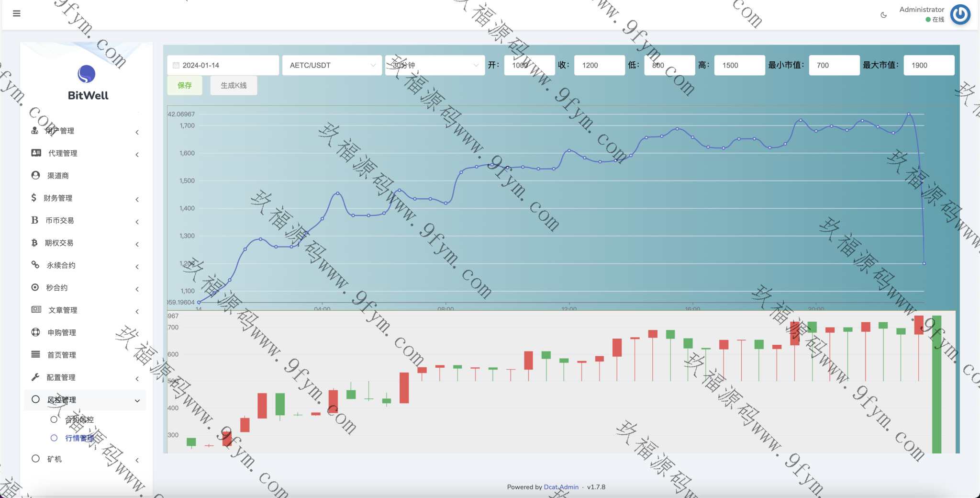Click the hamburger menu icon
This screenshot has height=498, width=980.
(17, 13)
